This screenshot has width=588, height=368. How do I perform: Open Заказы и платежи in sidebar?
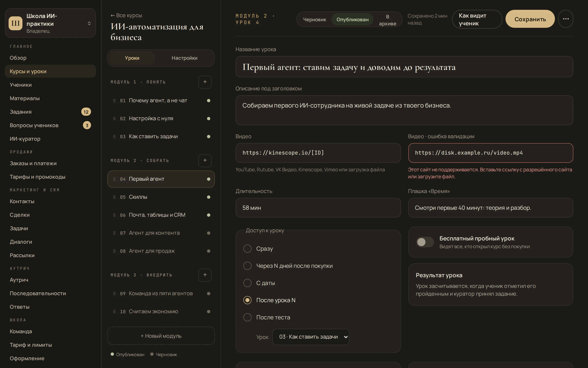[50, 163]
